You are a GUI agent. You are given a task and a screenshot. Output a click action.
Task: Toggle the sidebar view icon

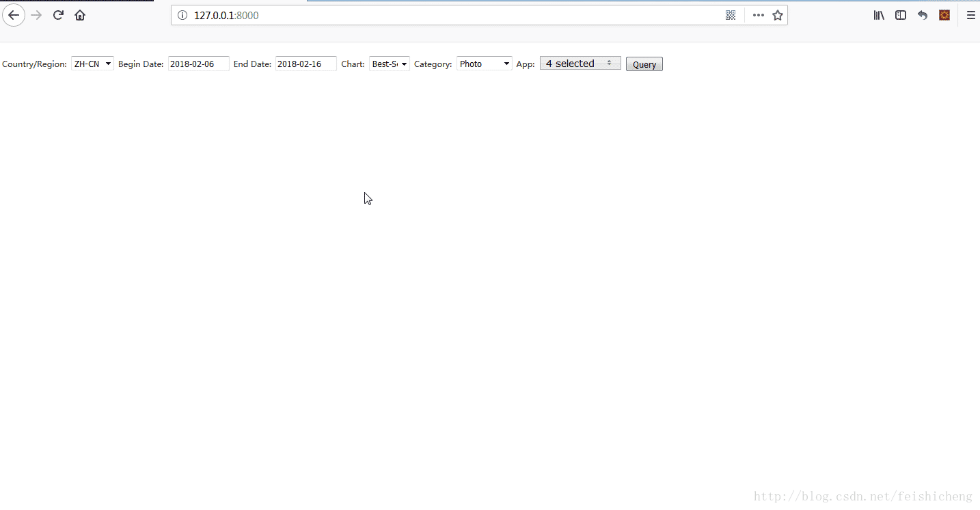pyautogui.click(x=901, y=15)
